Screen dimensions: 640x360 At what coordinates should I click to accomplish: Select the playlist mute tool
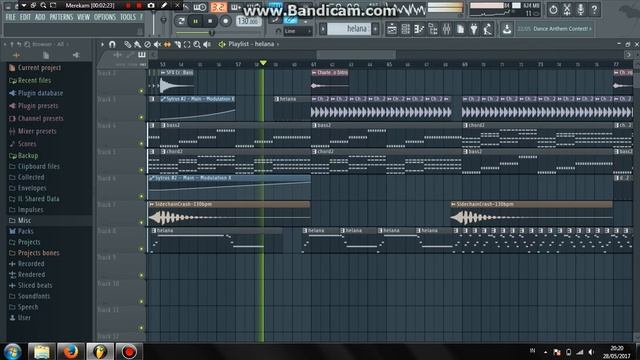tap(157, 44)
